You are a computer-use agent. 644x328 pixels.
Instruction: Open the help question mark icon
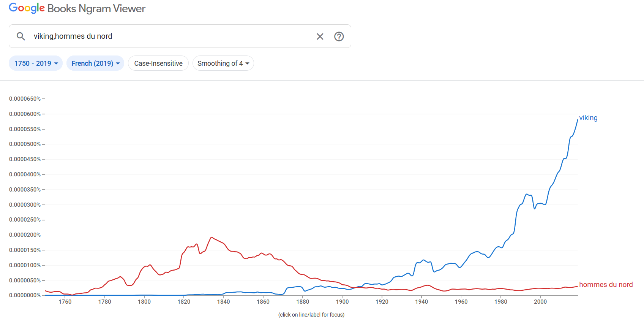[339, 36]
